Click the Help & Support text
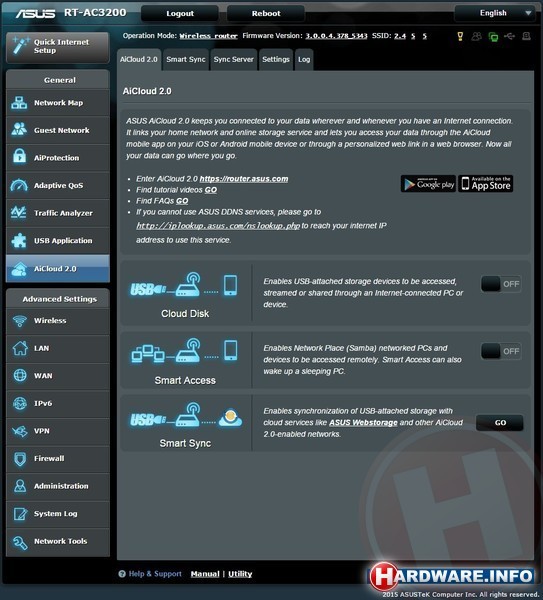543x600 pixels. 155,574
